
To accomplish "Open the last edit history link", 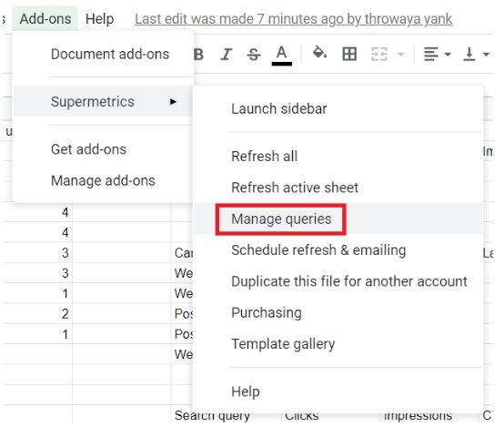I will pos(293,19).
